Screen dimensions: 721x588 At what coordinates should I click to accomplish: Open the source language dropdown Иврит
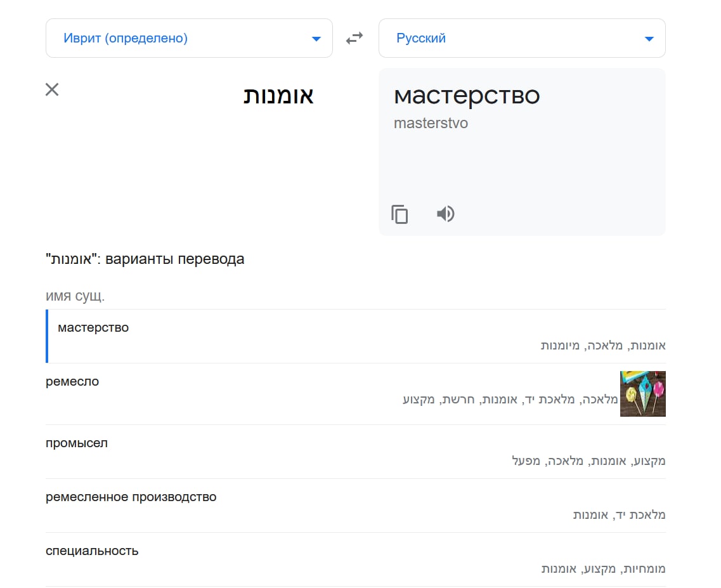coord(189,38)
